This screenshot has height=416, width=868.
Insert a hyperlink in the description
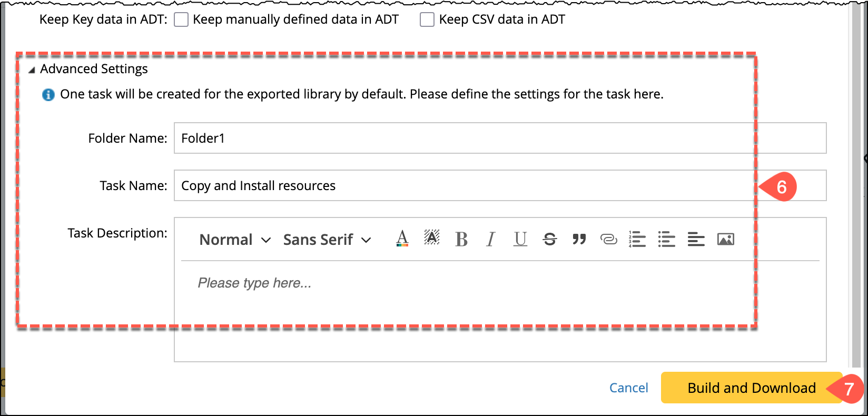coord(608,240)
